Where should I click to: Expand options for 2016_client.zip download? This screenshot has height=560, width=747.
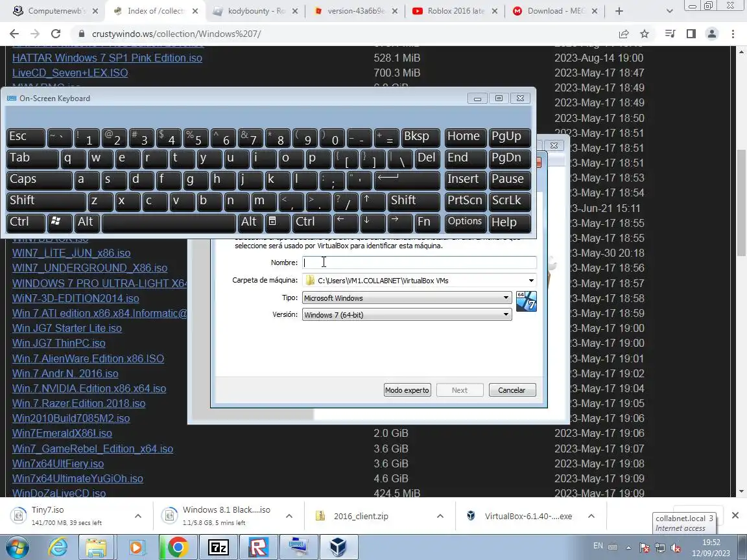[x=440, y=516]
